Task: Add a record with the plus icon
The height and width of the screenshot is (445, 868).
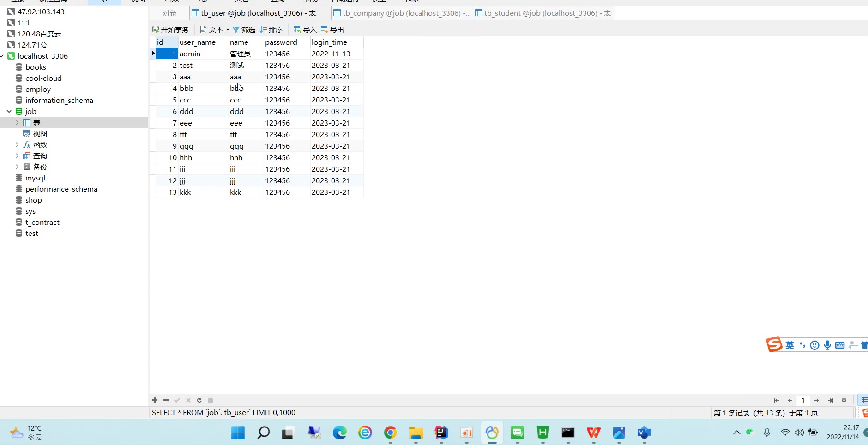Action: click(155, 400)
